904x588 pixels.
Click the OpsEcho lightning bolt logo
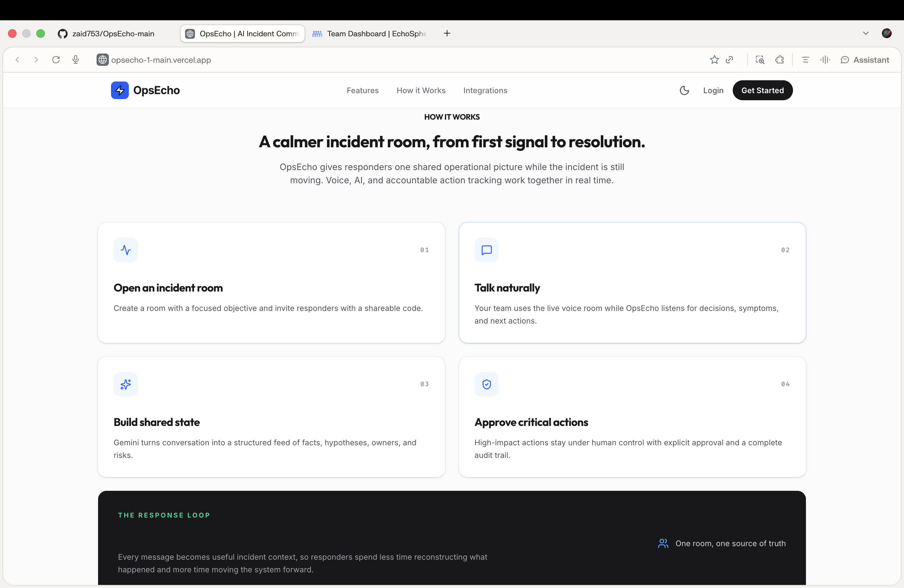[120, 90]
